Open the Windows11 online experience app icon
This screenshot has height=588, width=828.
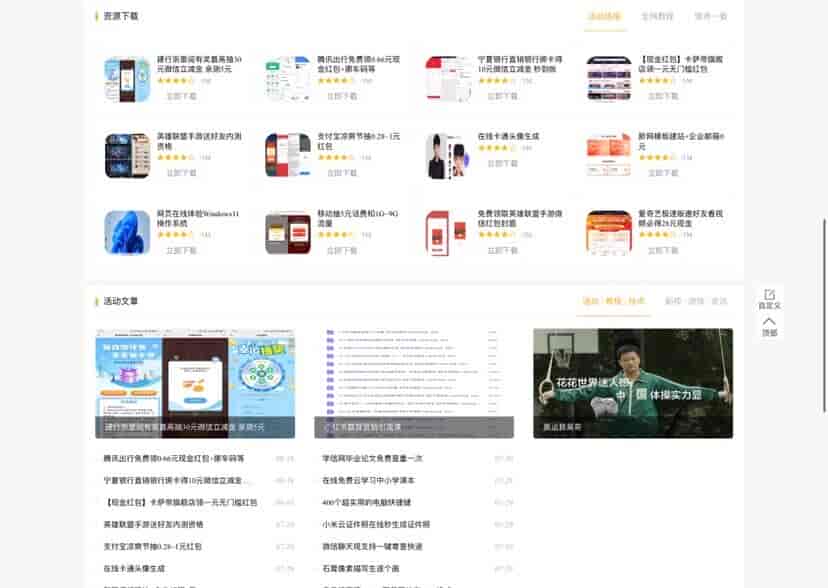coord(127,232)
